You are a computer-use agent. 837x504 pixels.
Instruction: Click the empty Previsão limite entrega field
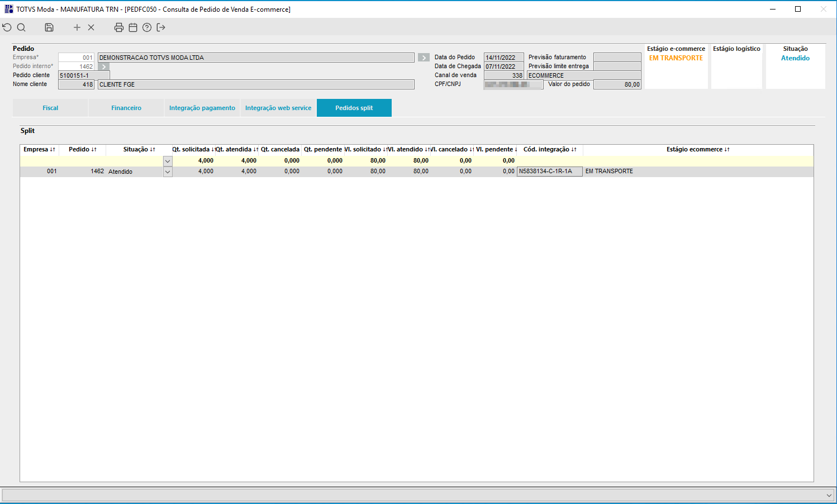(x=617, y=66)
